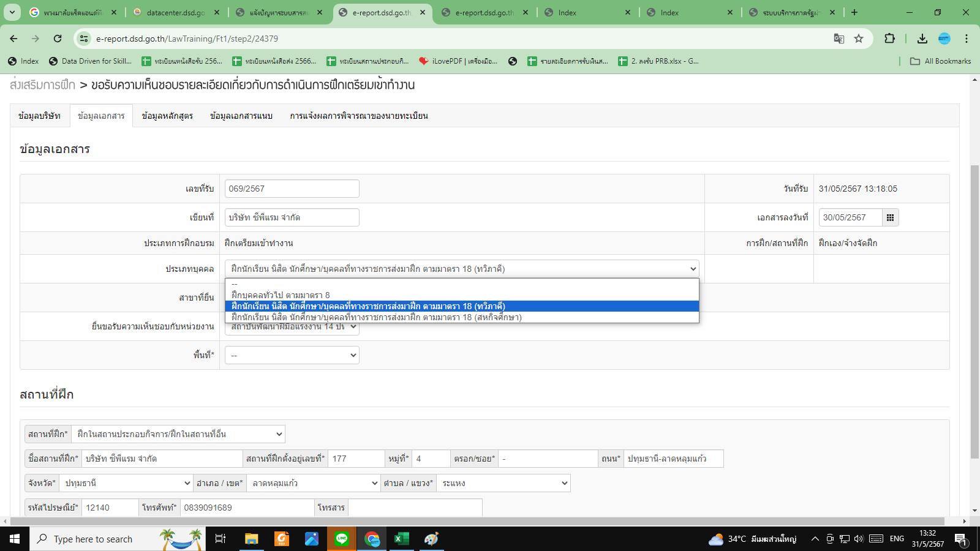Bookmark this page with star icon
This screenshot has width=980, height=551.
click(859, 39)
